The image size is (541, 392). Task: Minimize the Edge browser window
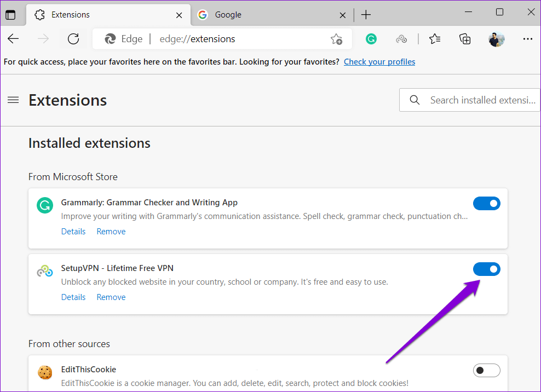(469, 12)
